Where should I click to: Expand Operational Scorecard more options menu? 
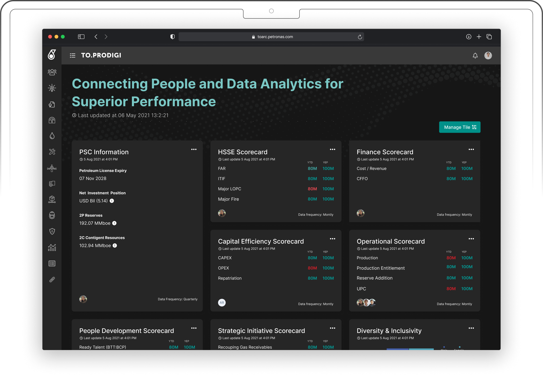coord(471,239)
